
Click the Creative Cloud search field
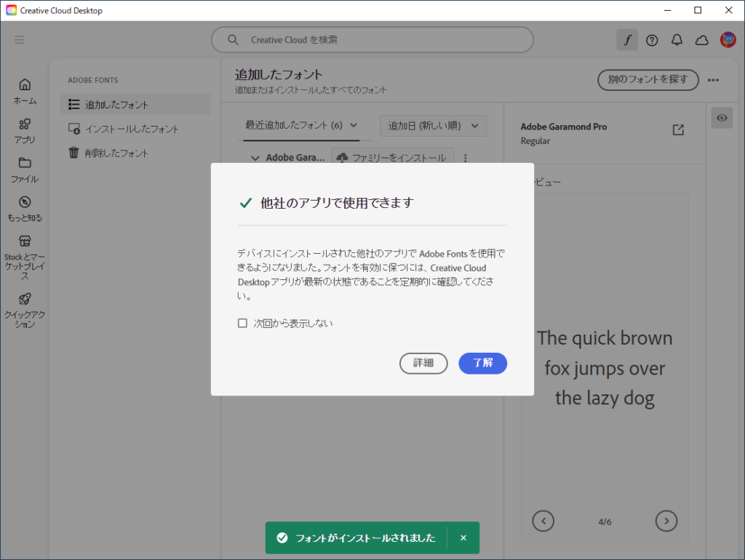(372, 40)
